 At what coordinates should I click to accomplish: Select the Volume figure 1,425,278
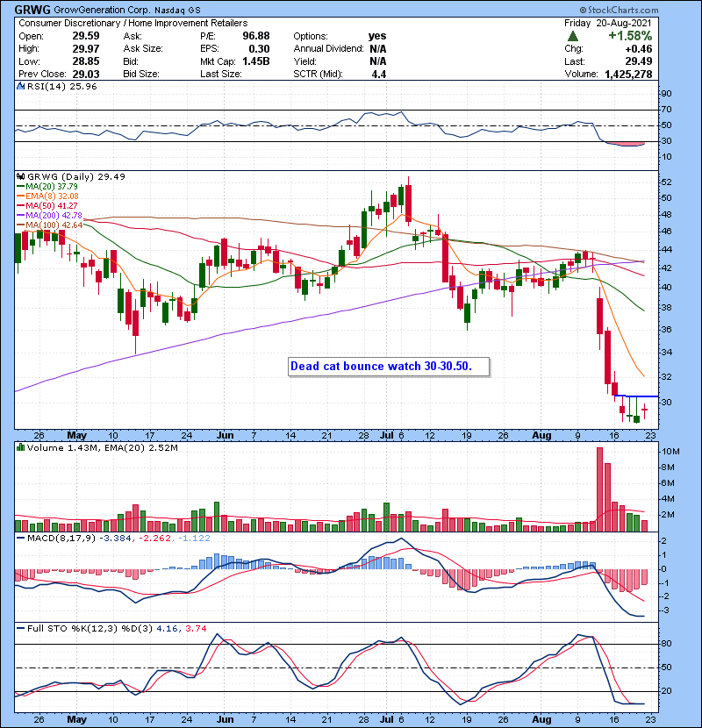tap(628, 74)
